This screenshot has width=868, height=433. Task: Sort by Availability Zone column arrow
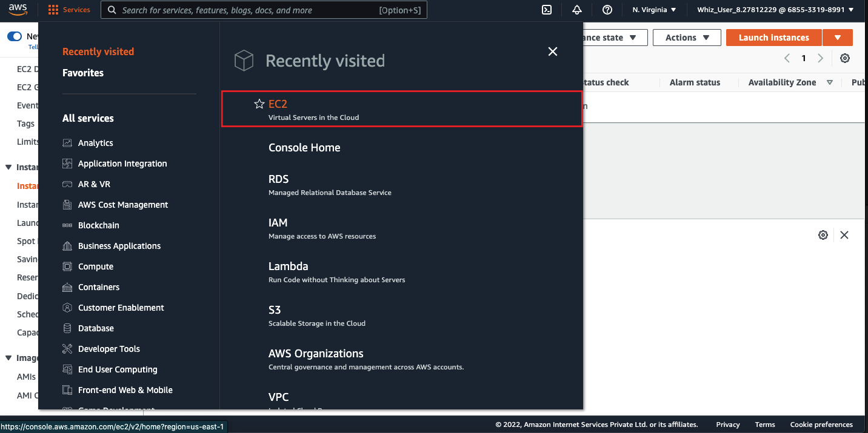[x=830, y=82]
